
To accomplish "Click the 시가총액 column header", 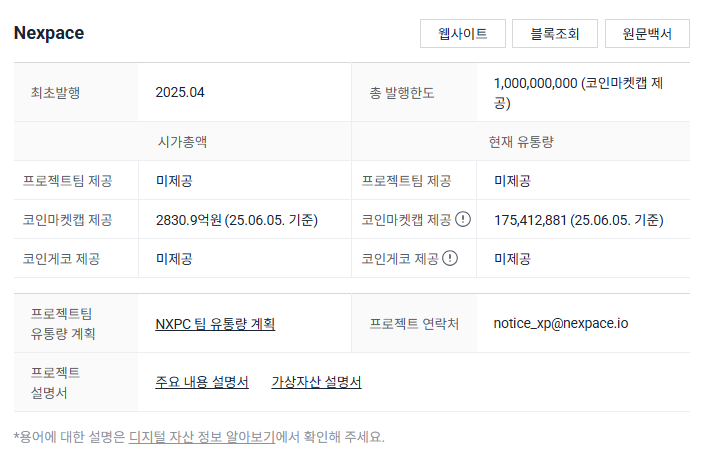I will click(182, 142).
